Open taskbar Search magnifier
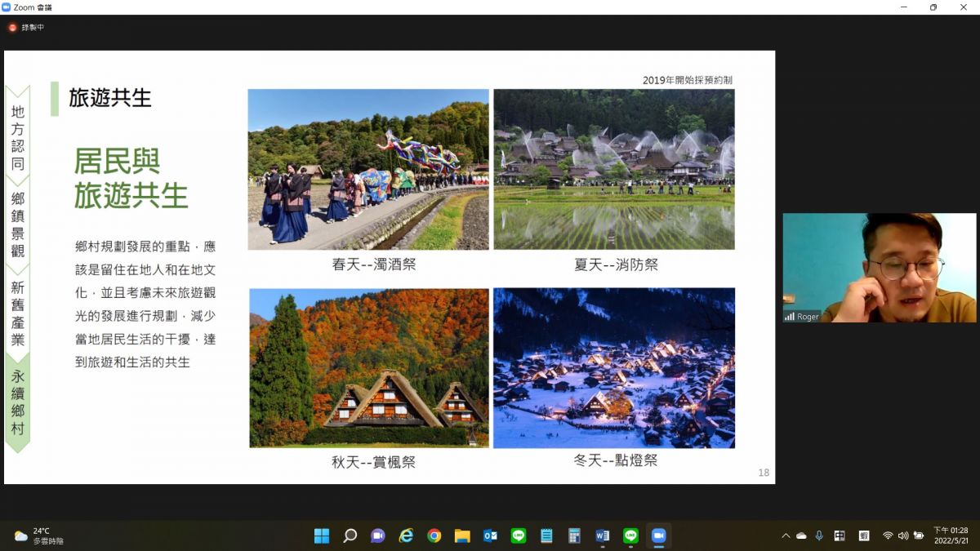This screenshot has height=551, width=980. tap(350, 535)
